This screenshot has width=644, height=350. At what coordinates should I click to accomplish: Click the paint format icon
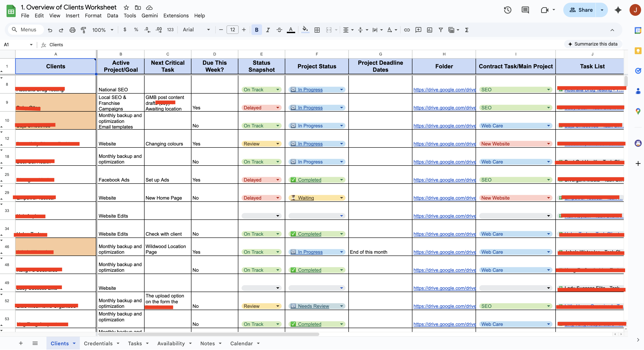point(83,30)
